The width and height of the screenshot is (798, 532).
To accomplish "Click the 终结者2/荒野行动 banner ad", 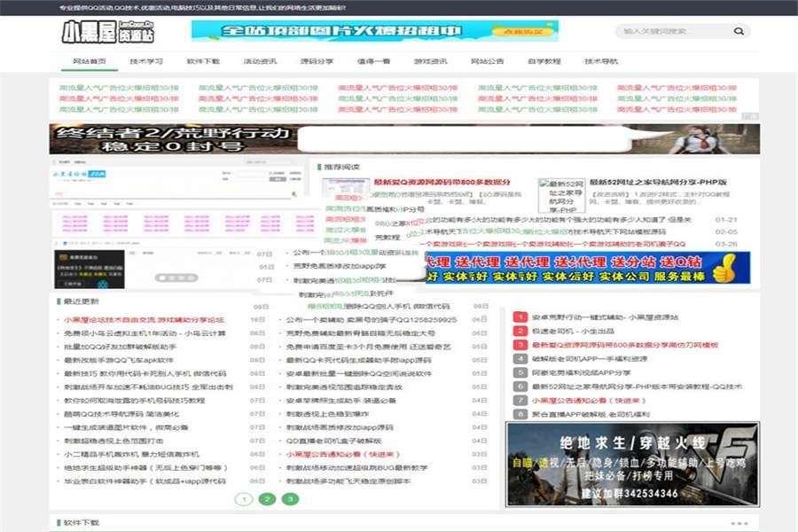I will (404, 139).
